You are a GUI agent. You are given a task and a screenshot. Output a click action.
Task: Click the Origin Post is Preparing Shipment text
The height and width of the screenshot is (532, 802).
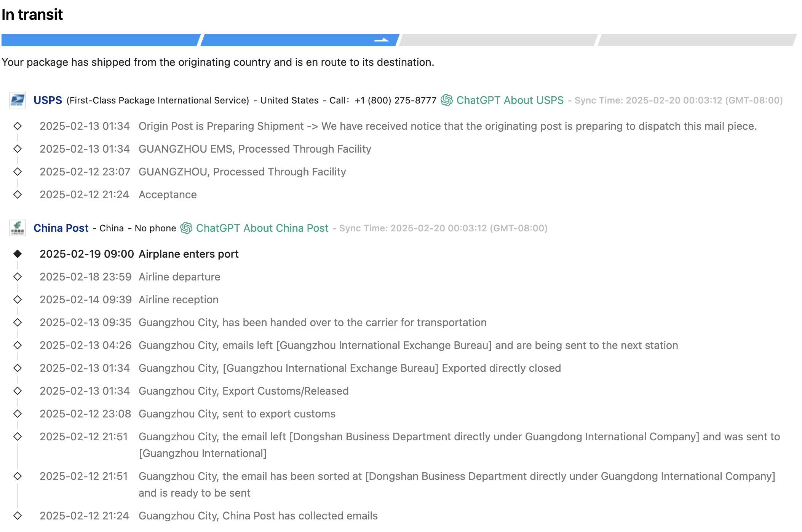point(447,126)
